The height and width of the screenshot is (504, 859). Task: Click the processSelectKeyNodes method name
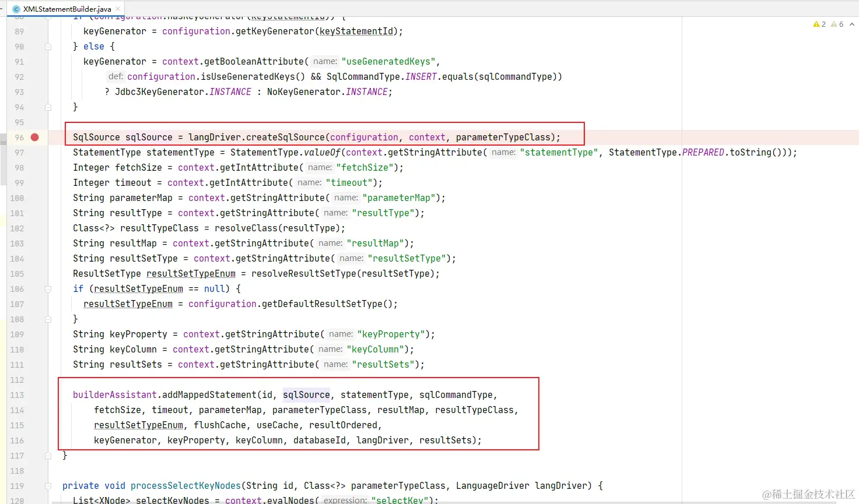(185, 486)
